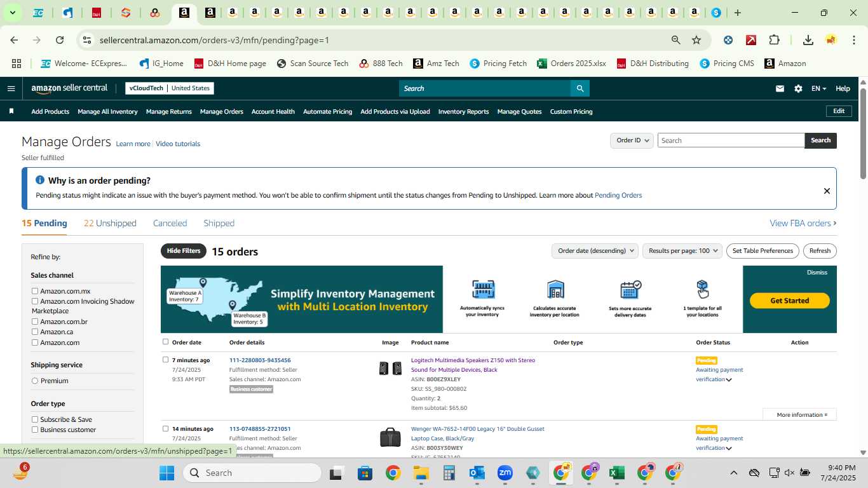Open the Order date (descending) sort dropdown
Viewport: 868px width, 488px height.
(x=595, y=251)
